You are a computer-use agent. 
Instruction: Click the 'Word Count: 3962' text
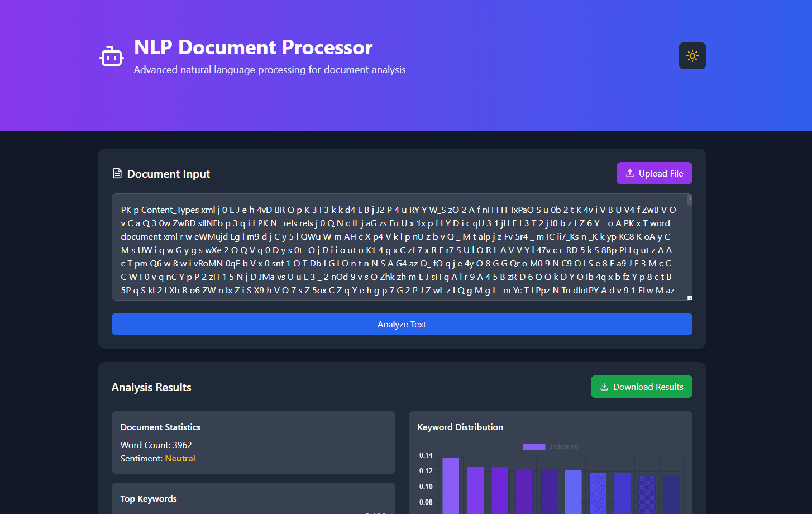pos(156,445)
